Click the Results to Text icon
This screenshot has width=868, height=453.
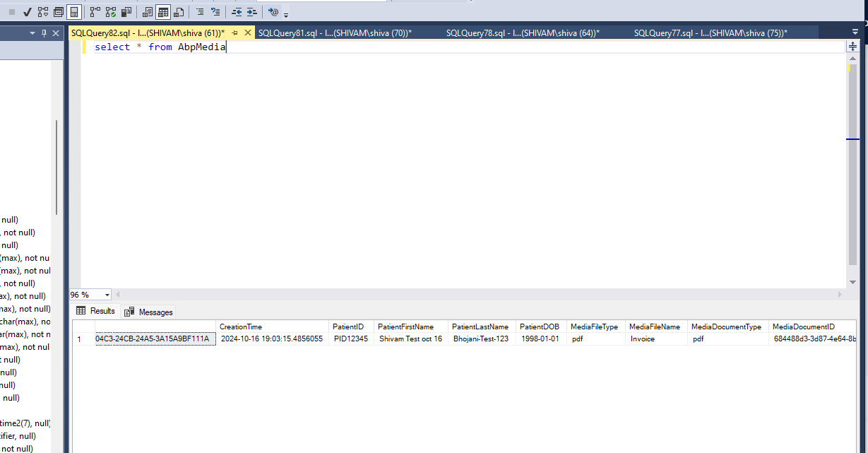click(148, 12)
